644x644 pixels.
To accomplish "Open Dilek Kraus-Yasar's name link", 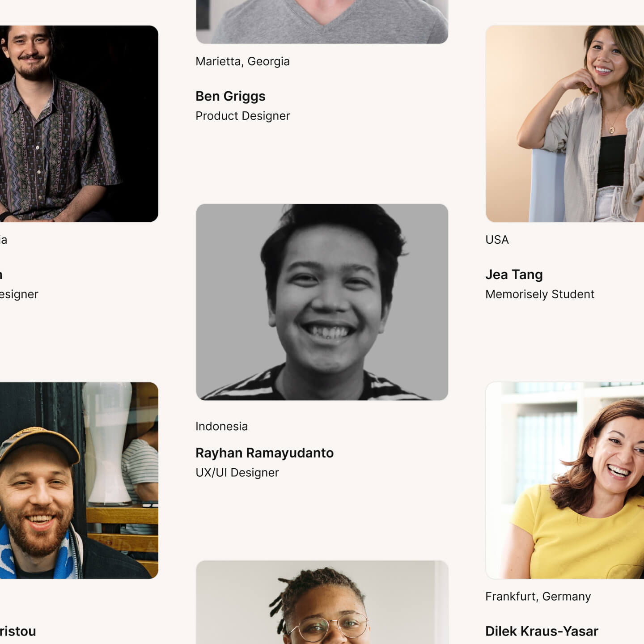I will coord(542,631).
